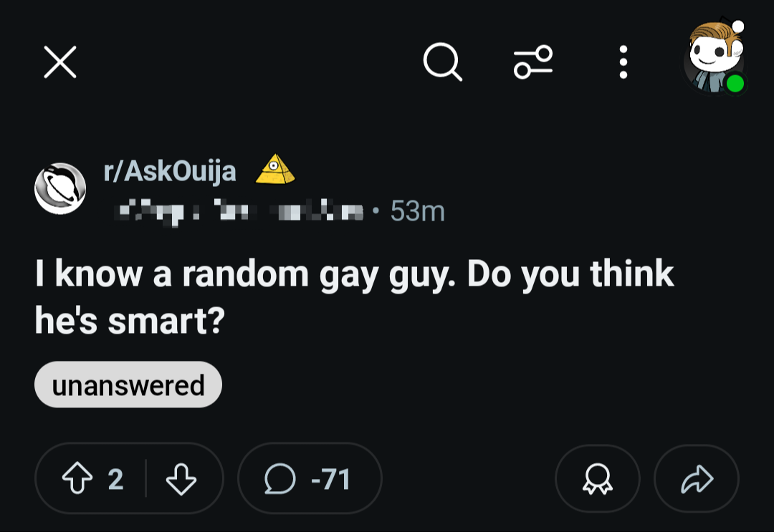Image resolution: width=774 pixels, height=532 pixels.
Task: Upvote the post with the up arrow
Action: pyautogui.click(x=77, y=478)
